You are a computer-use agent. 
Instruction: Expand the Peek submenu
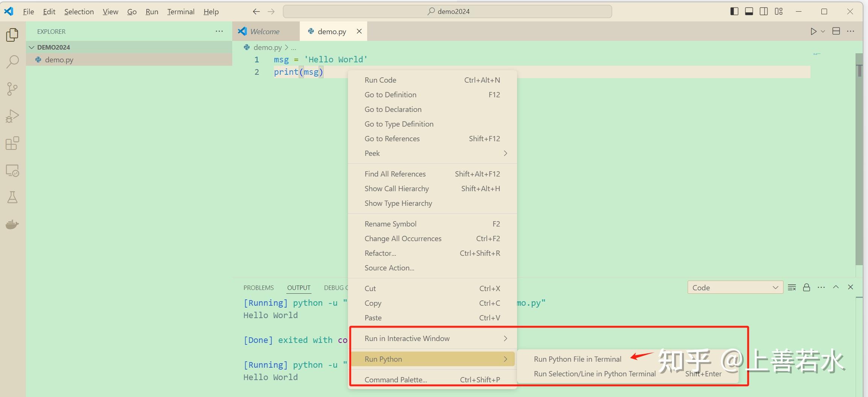(x=432, y=153)
